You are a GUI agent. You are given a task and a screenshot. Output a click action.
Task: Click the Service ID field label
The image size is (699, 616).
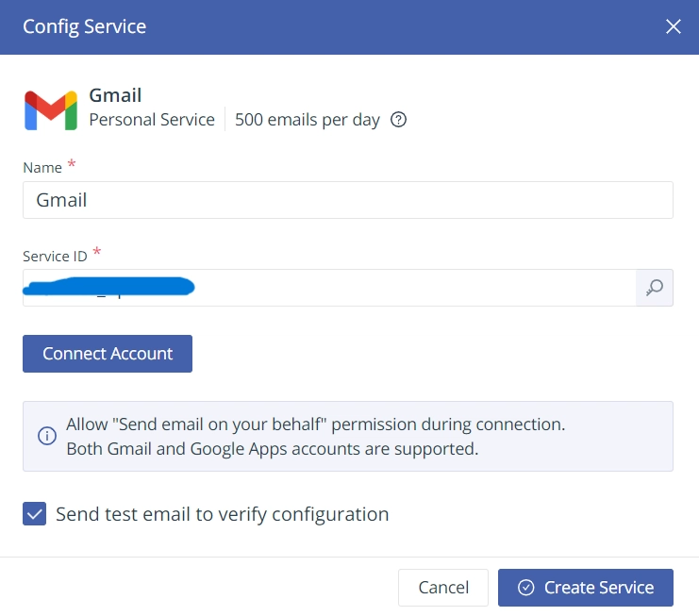pyautogui.click(x=55, y=256)
